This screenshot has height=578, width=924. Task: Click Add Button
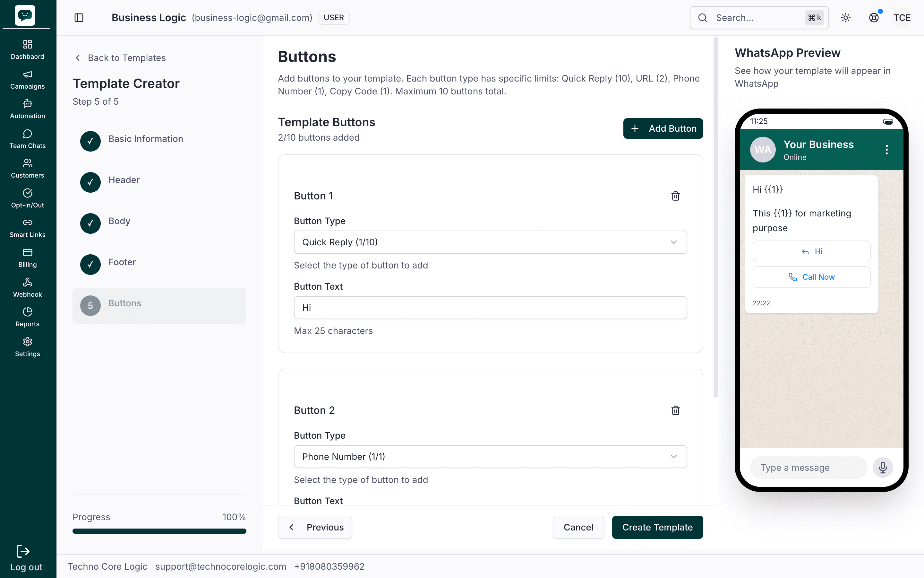pos(663,128)
